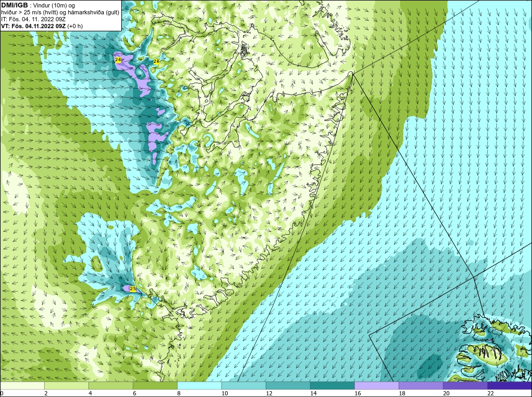This screenshot has width=532, height=397.
Task: Select the medium green 4–6 m/s legend swatch
Action: pos(111,386)
